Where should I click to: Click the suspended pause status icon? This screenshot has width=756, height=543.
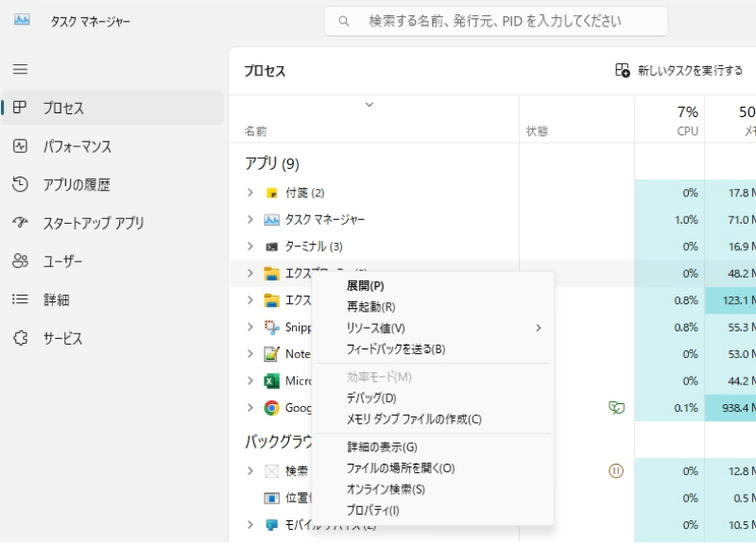616,470
